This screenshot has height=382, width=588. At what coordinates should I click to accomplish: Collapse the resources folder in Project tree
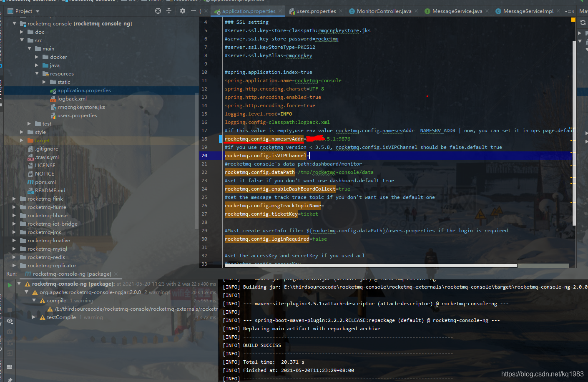click(x=38, y=73)
